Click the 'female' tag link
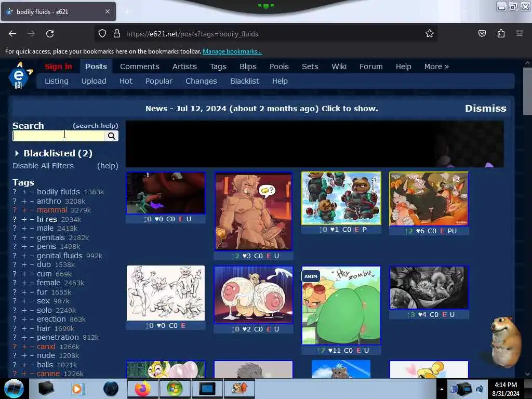This screenshot has width=532, height=399. 48,283
